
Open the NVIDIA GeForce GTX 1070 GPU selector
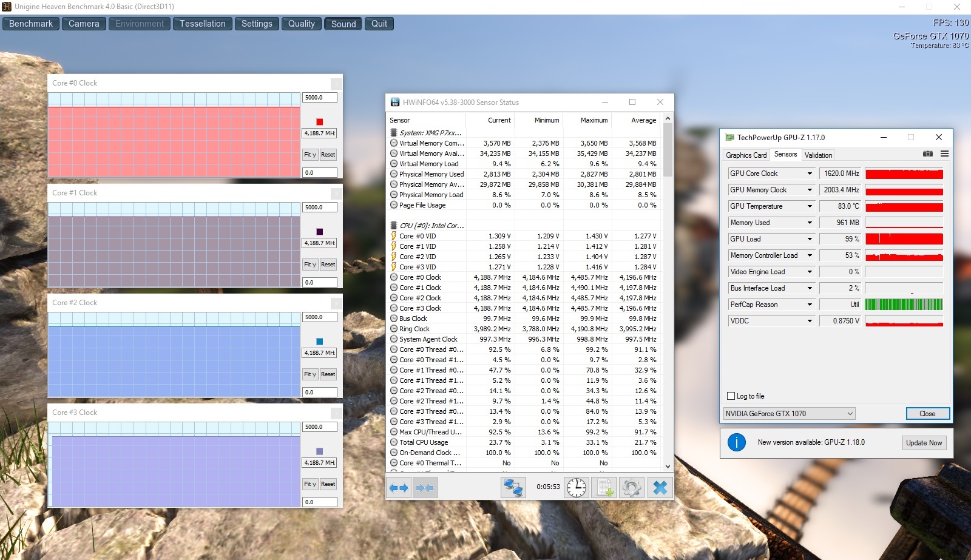point(789,414)
